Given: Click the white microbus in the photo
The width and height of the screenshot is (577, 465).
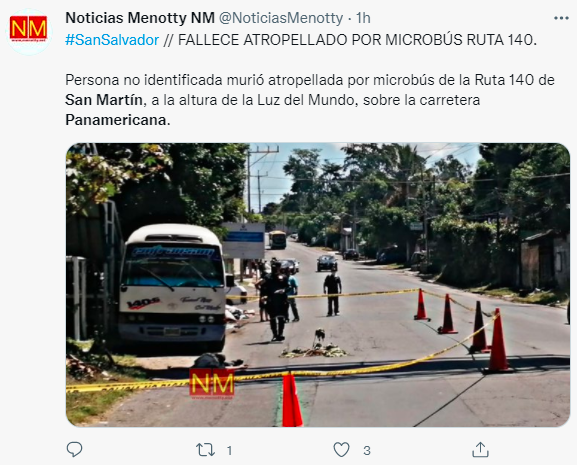Looking at the screenshot, I should coord(172,287).
